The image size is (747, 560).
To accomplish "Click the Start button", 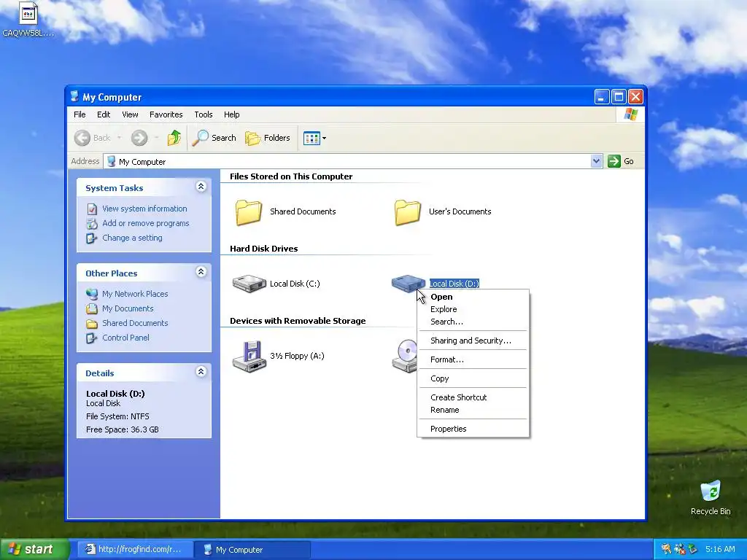I will [34, 549].
